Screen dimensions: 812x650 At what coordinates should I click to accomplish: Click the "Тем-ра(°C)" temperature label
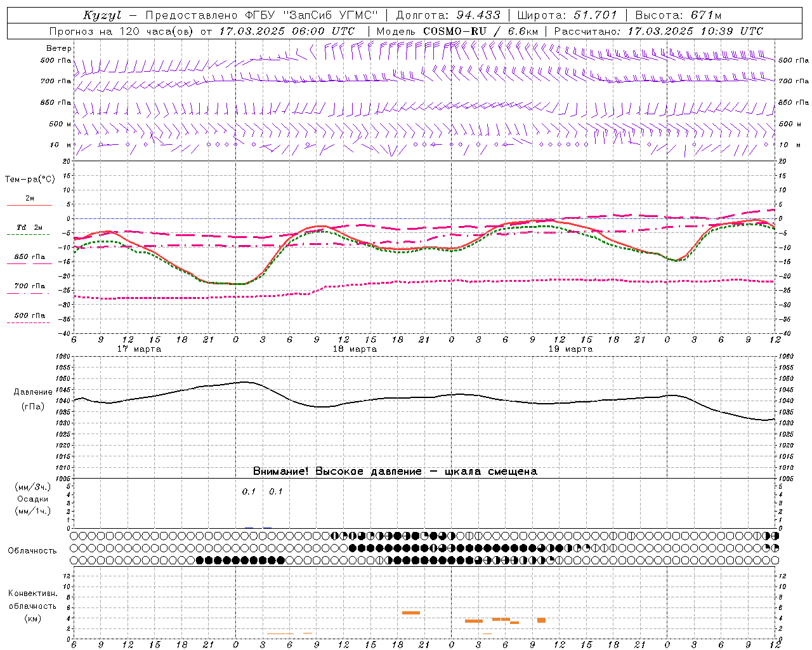(x=30, y=180)
